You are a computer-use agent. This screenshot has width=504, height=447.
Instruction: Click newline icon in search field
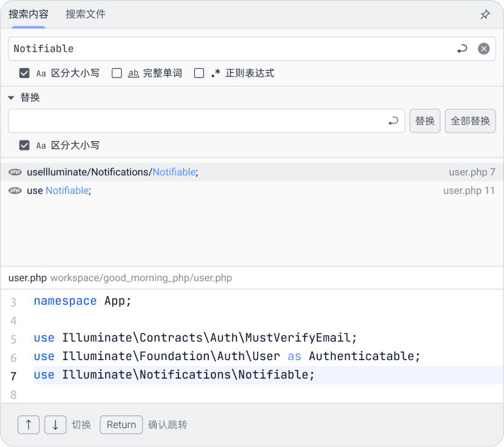tap(462, 49)
